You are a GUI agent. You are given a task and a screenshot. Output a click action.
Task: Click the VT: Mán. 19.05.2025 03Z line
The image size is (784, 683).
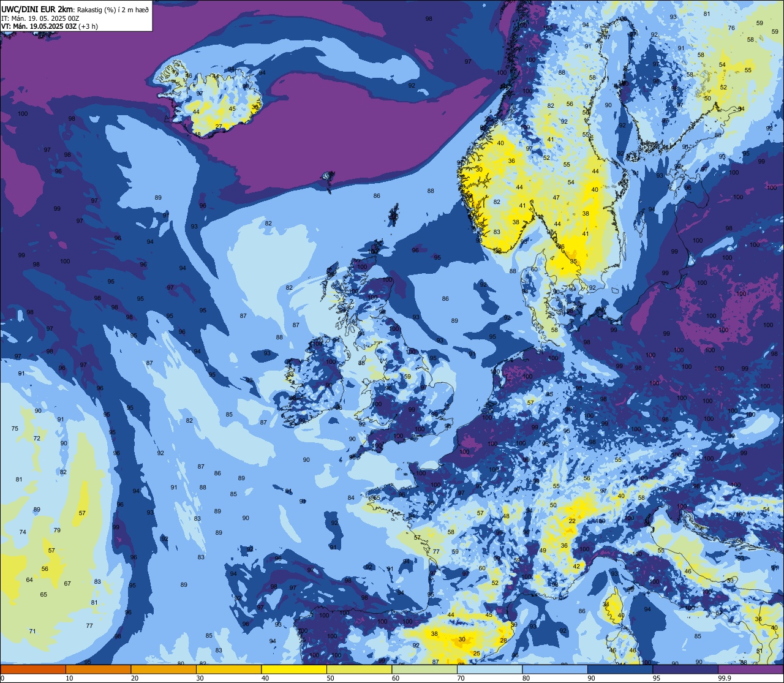[39, 26]
